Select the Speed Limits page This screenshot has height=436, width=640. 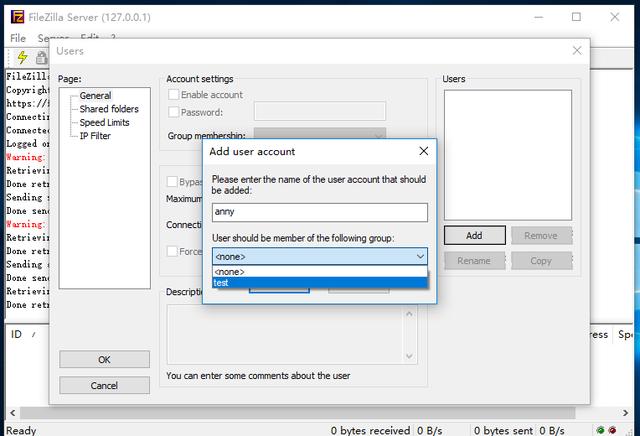point(104,122)
